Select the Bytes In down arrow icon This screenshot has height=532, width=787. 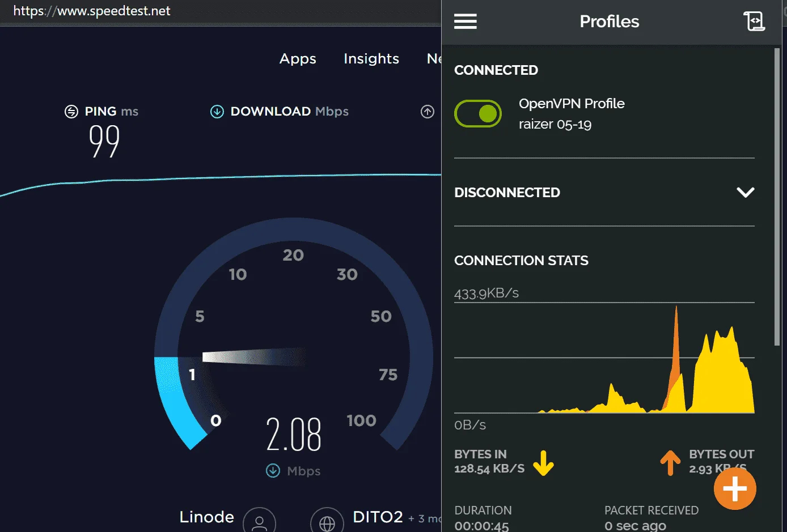click(543, 463)
